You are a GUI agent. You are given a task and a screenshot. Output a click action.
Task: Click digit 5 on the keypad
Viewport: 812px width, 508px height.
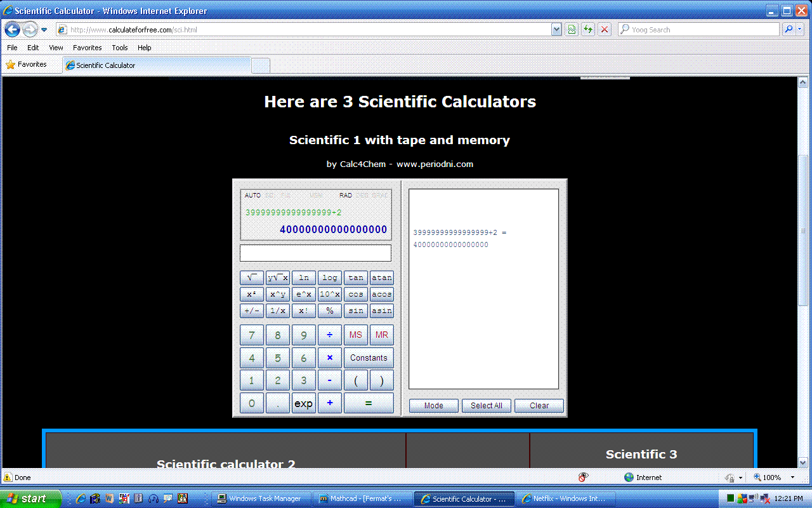tap(278, 358)
